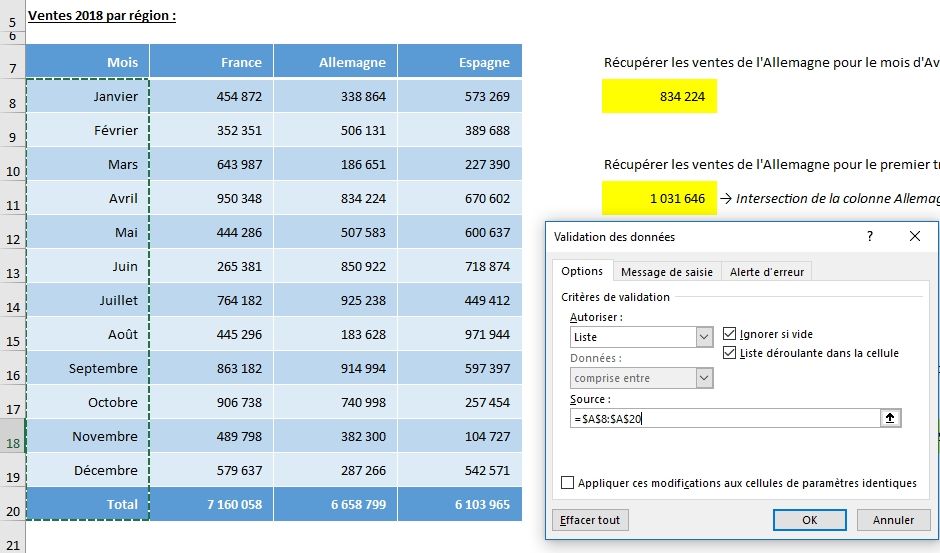Expand the Données dropdown
940x553 pixels.
click(705, 378)
